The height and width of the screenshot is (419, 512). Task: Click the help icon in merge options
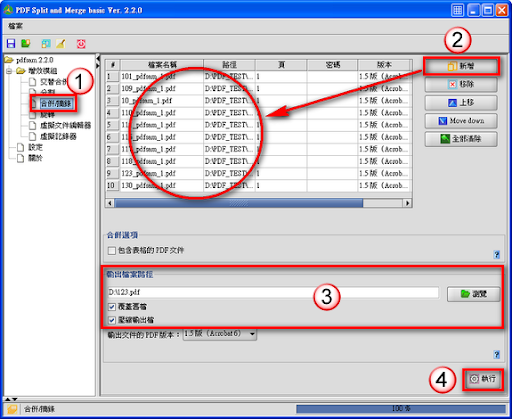pos(497,255)
